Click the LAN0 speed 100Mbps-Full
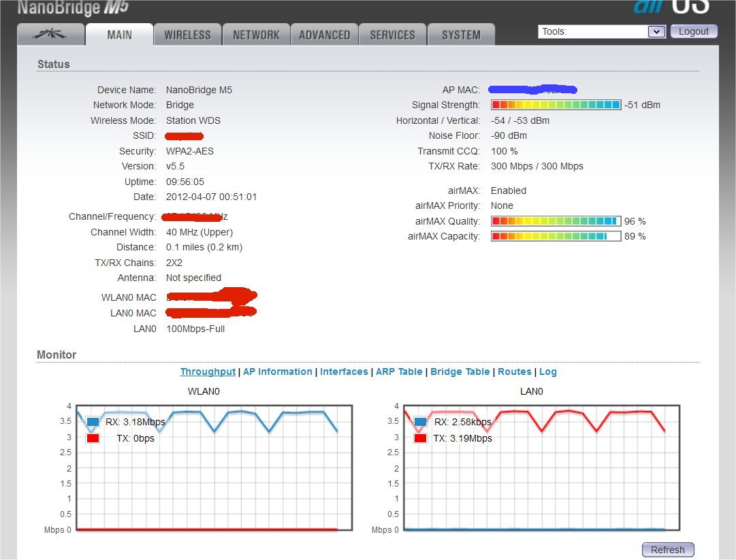Viewport: 736px width, 560px height. (x=195, y=329)
